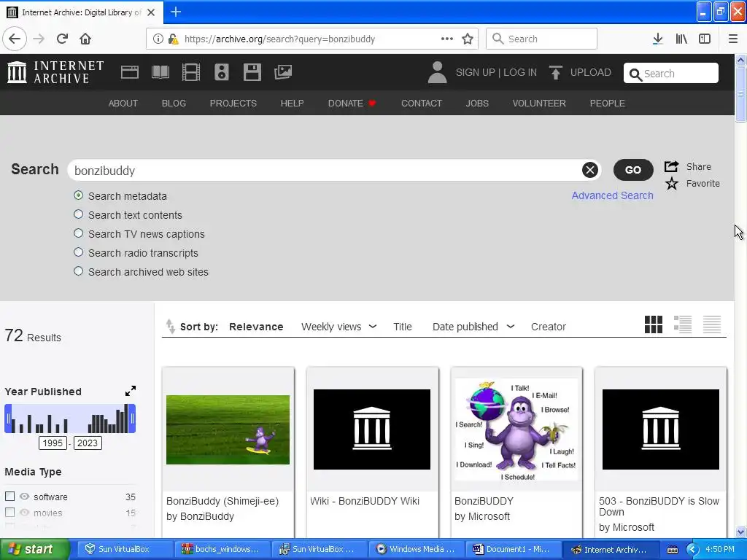Click the SIGN UP link
This screenshot has height=560, width=747.
point(476,72)
